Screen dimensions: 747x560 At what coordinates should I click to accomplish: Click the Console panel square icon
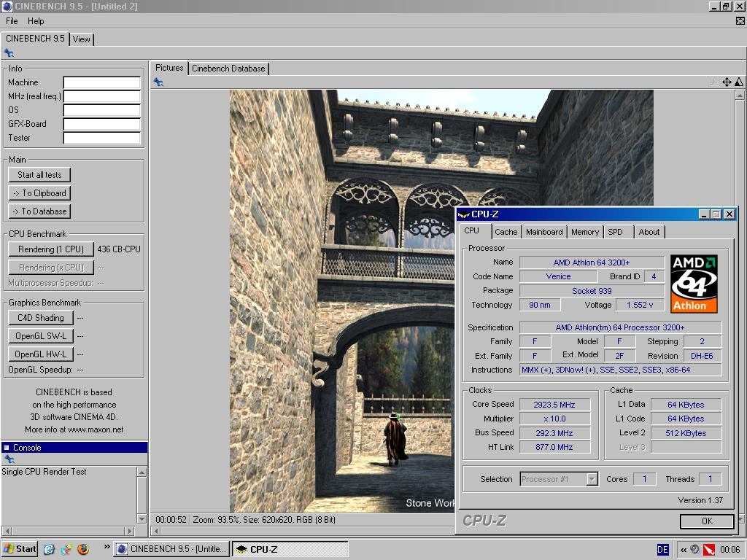tap(7, 448)
